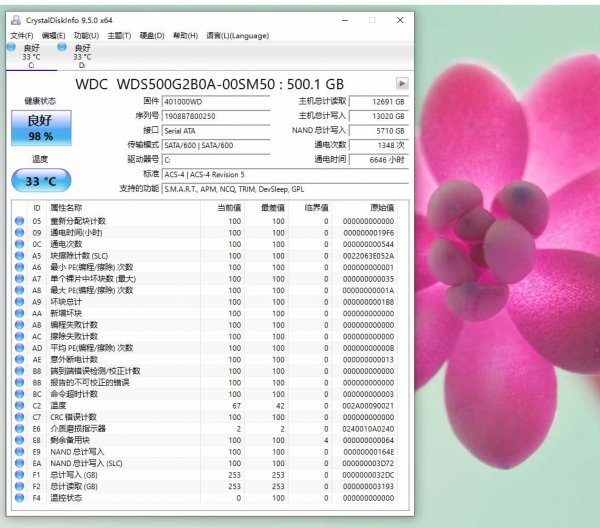The image size is (600, 528).
Task: Click the host total reads value 12691 GB
Action: (x=379, y=102)
